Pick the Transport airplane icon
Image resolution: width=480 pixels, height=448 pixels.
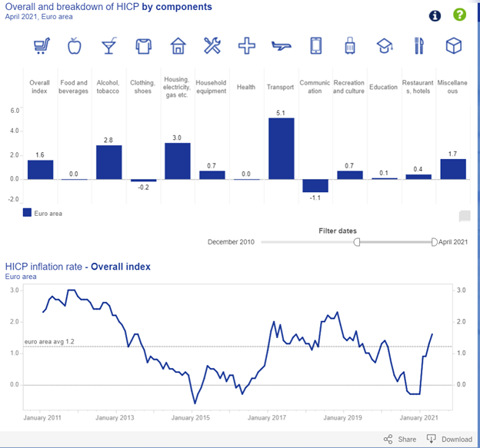(281, 47)
